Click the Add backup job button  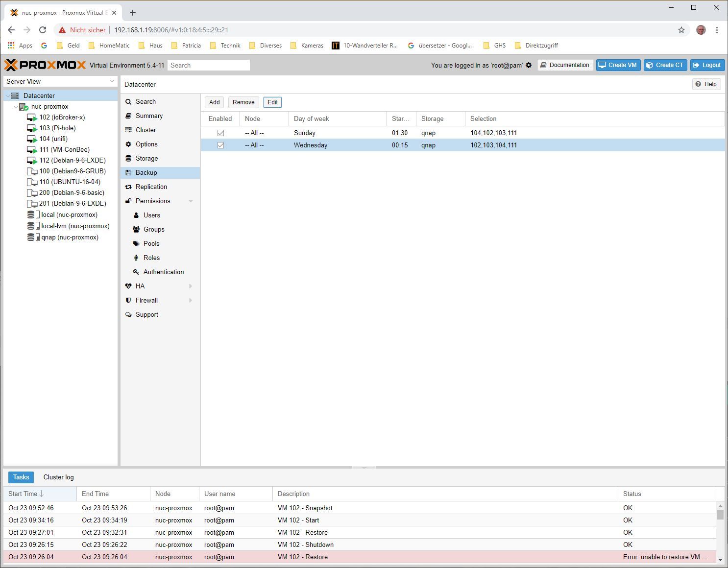click(x=215, y=102)
